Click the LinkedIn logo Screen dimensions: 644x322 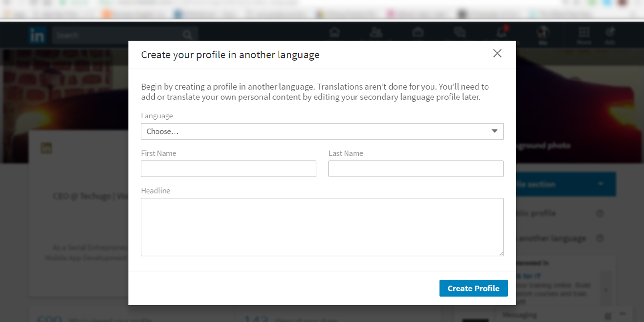point(38,35)
